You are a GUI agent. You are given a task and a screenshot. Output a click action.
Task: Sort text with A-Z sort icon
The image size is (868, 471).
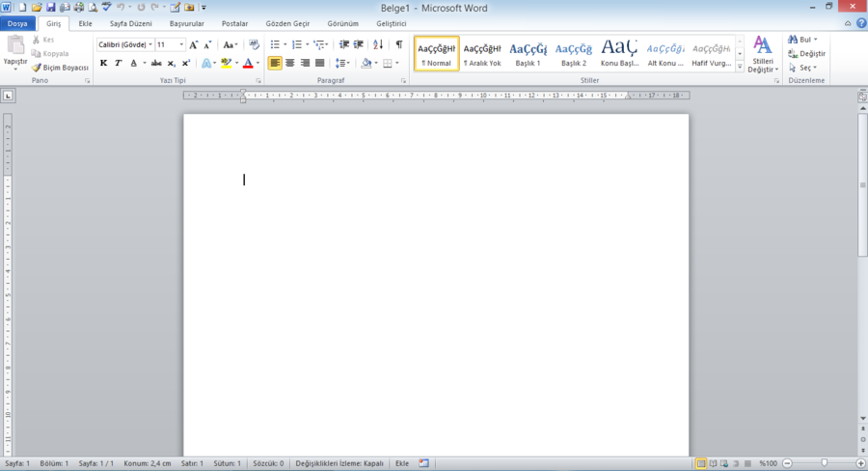pyautogui.click(x=378, y=45)
